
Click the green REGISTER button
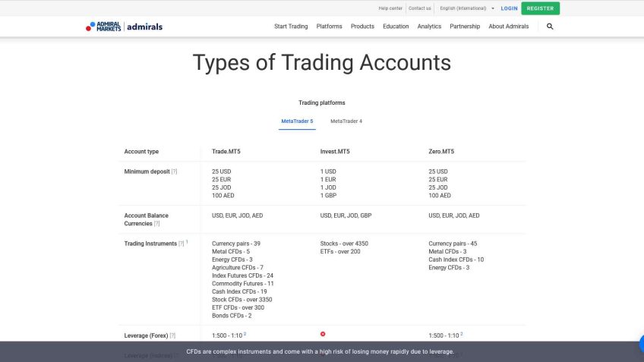540,8
